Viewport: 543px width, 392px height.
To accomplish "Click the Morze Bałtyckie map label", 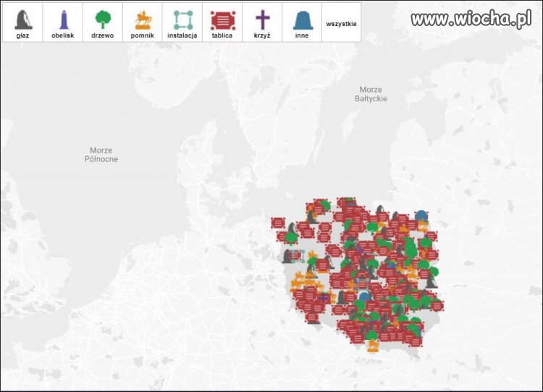I will pos(371,94).
